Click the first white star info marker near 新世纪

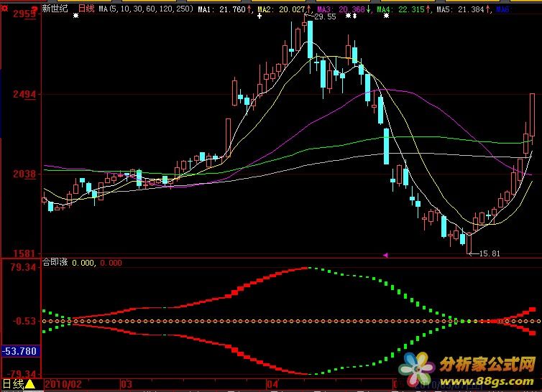[x=75, y=16]
